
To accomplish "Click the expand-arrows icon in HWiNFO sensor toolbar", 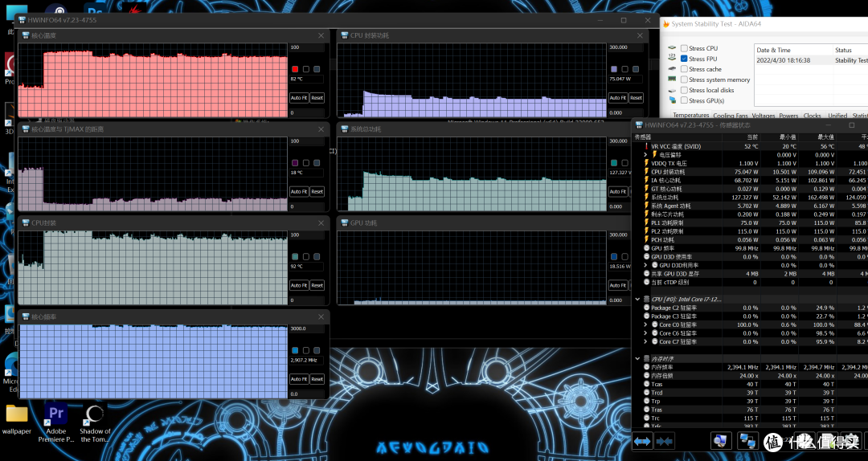I will 642,441.
